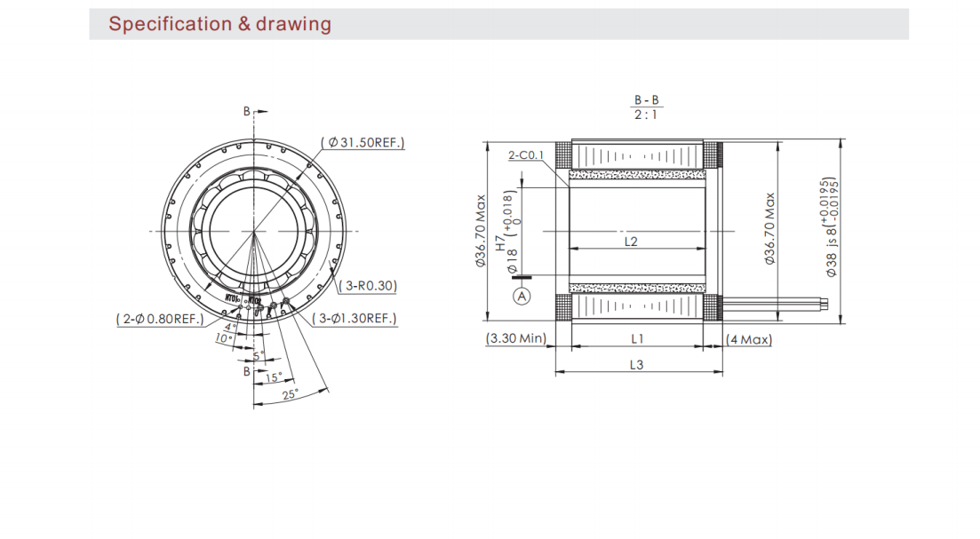The image size is (980, 539).
Task: Select the L3 overall length label
Action: [636, 364]
